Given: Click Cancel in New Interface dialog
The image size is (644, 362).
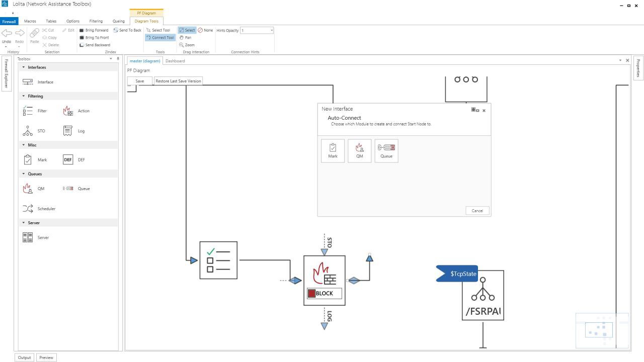Looking at the screenshot, I should (477, 211).
